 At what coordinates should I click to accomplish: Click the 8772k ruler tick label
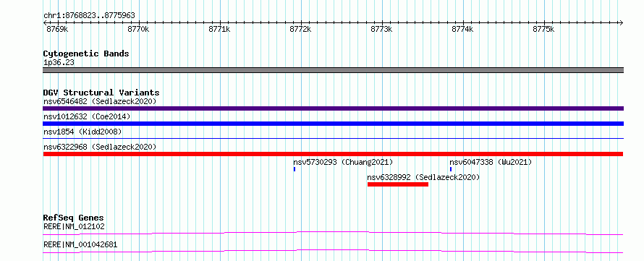300,30
